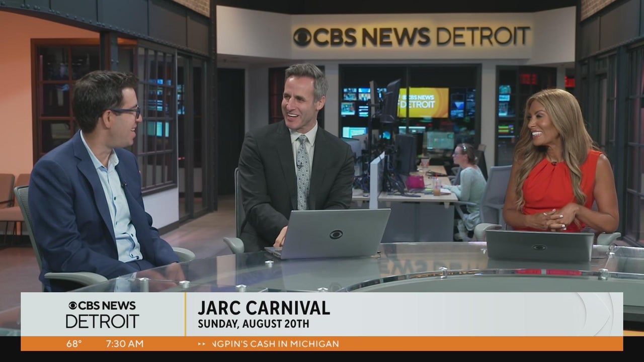Click the CBS eye logo on wall sign
Viewport: 644px width, 362px height.
pos(302,37)
